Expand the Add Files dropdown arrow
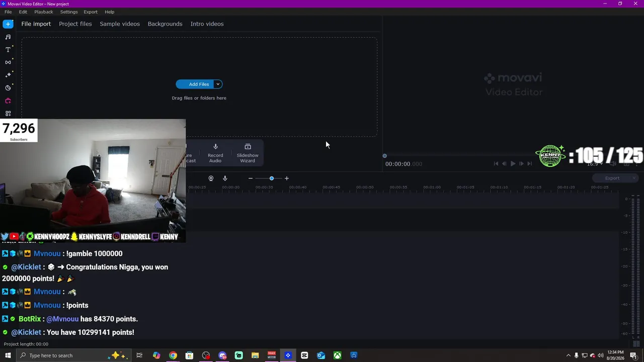The width and height of the screenshot is (644, 362). (x=218, y=84)
